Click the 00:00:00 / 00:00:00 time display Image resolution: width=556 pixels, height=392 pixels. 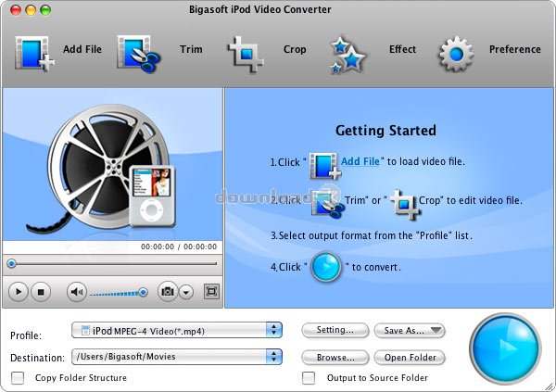[179, 247]
